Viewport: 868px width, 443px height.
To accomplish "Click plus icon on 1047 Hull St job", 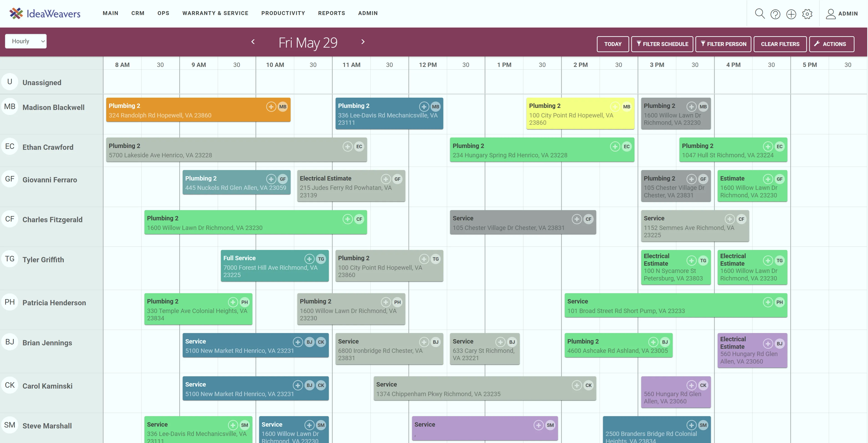I will point(768,146).
